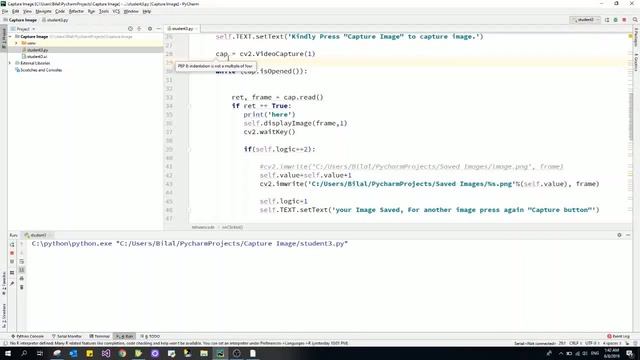This screenshot has height=360, width=640.
Task: Open the View menu
Action: pos(27,11)
